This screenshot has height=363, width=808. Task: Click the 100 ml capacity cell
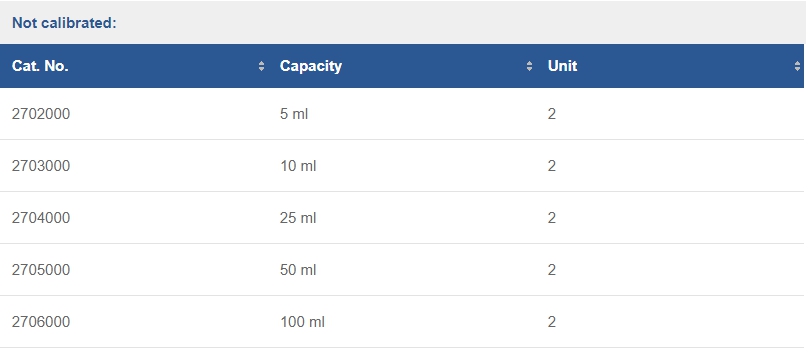pos(302,322)
